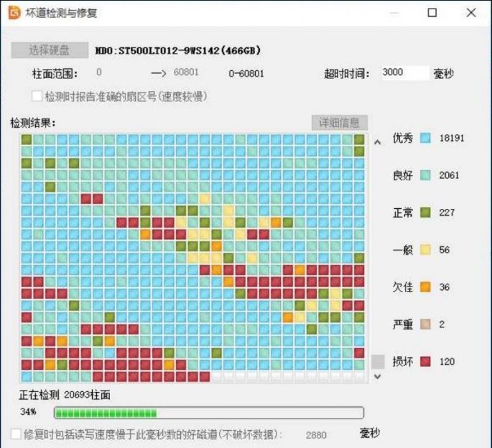Enable 检测时报告准确的扇区号 checkbox
This screenshot has height=448, width=492.
(37, 96)
